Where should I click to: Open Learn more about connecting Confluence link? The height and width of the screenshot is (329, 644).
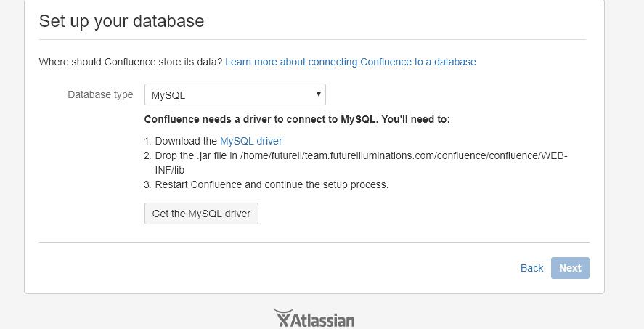click(x=351, y=62)
